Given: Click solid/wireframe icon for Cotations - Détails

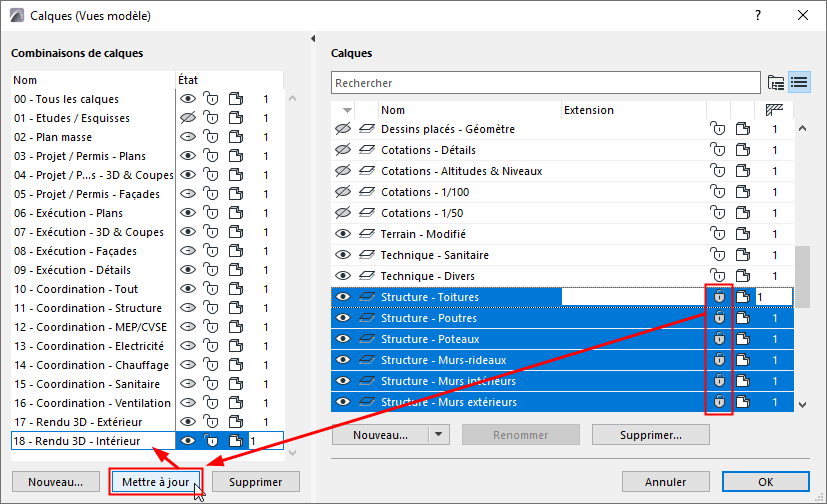Looking at the screenshot, I should click(743, 150).
